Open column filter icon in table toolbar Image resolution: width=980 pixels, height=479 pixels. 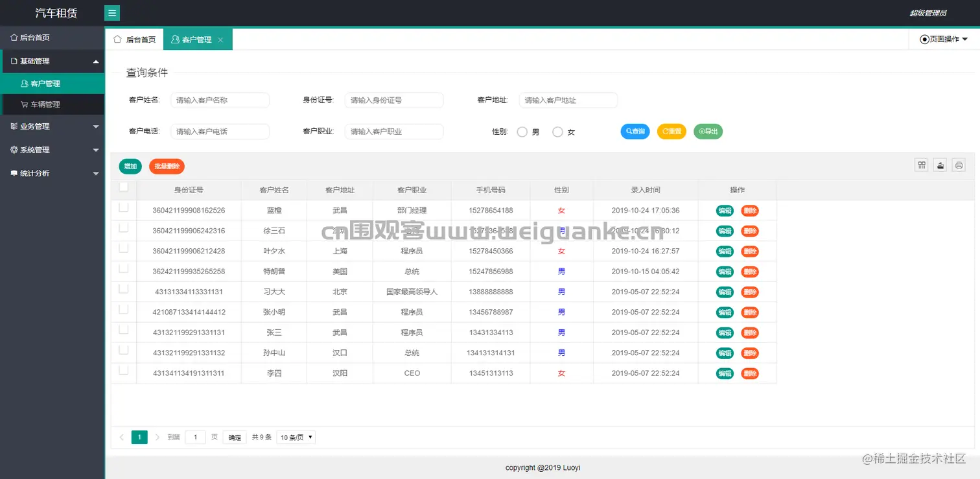pyautogui.click(x=921, y=165)
